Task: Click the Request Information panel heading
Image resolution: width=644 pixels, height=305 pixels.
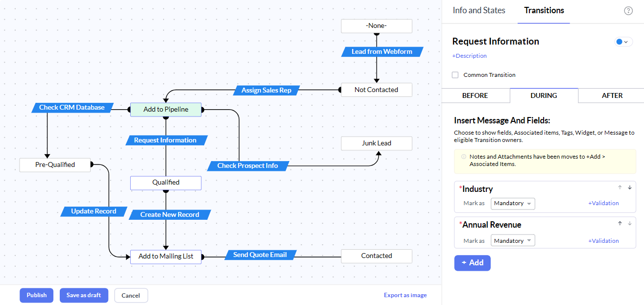Action: pyautogui.click(x=496, y=42)
